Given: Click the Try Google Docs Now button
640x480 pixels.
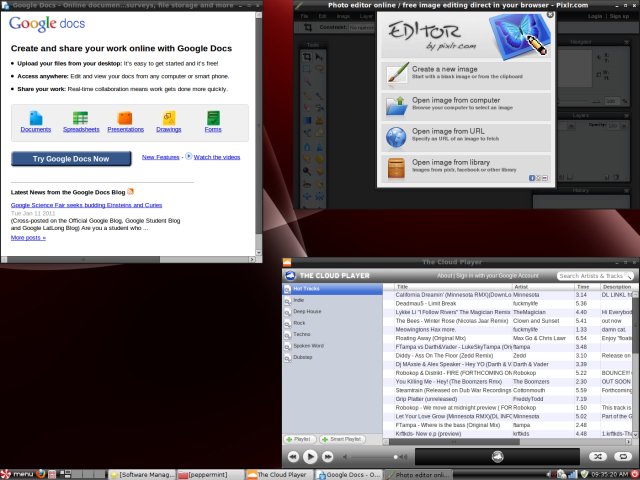Looking at the screenshot, I should tap(71, 159).
